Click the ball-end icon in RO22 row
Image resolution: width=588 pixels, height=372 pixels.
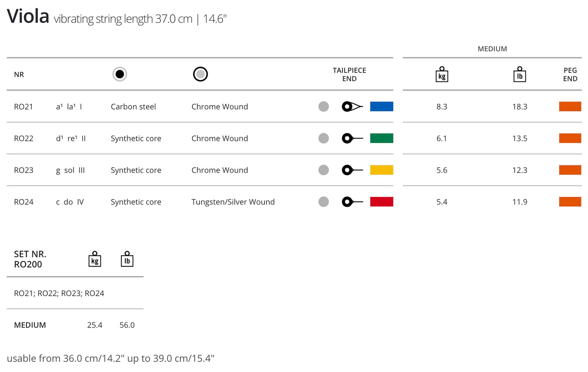tap(352, 139)
